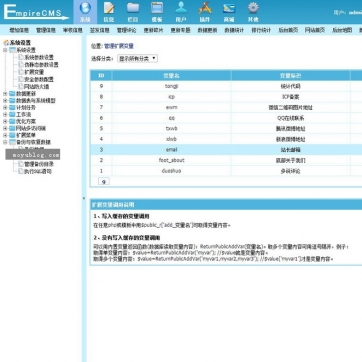362x362 pixels.
Task: Expand the 扩展菜单 tree node
Action: 5,135
